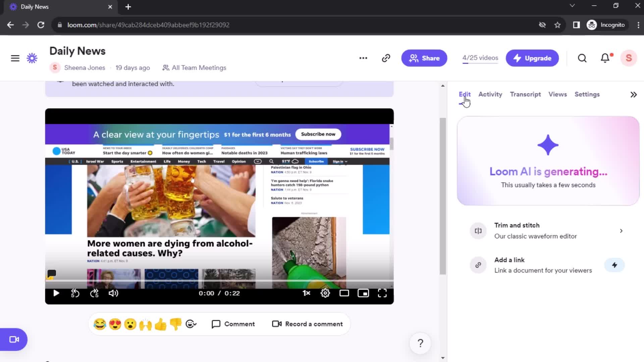Image resolution: width=644 pixels, height=362 pixels.
Task: Click the fullscreen icon on player
Action: pos(382,293)
